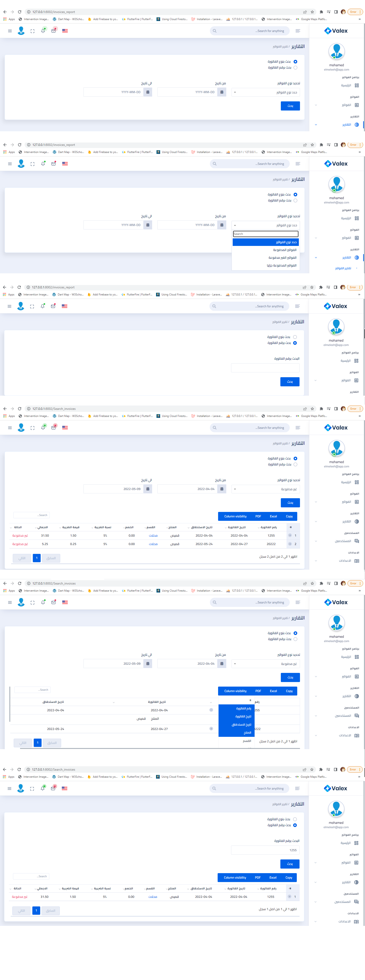Select 'بحث بنوع الفاتورة' radio above empty invoice-number field
The height and width of the screenshot is (980, 365).
coord(295,337)
